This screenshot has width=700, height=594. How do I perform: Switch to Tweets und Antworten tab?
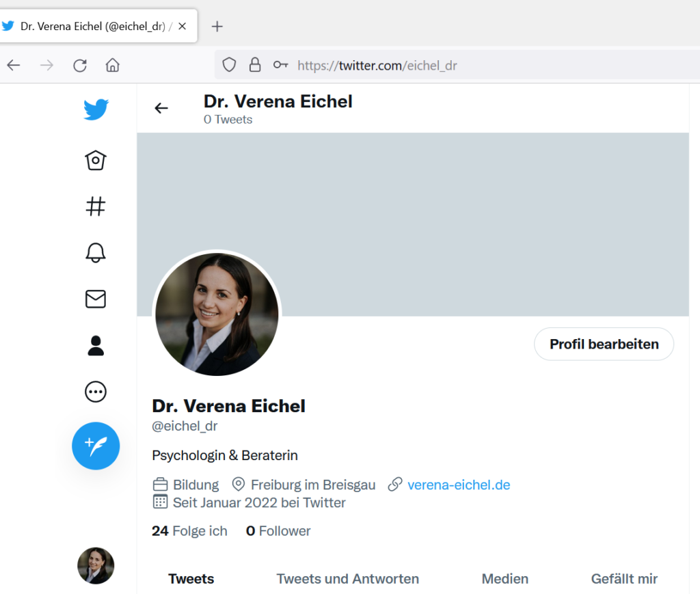click(x=347, y=579)
